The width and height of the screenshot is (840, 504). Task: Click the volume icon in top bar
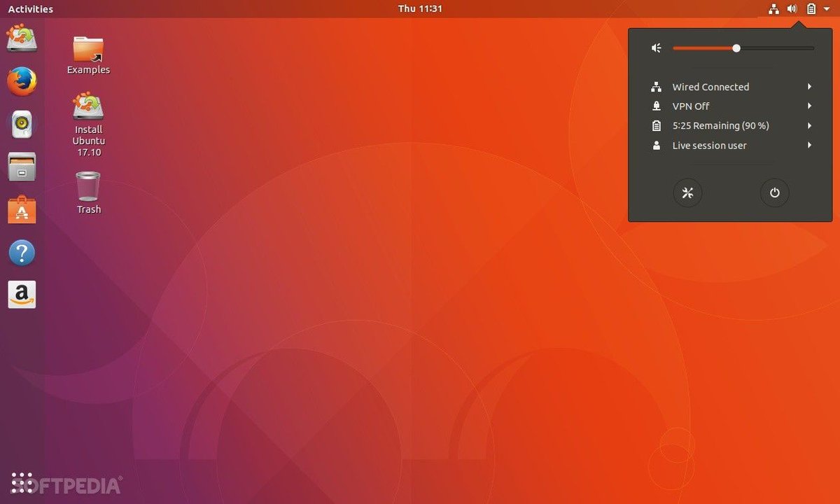click(792, 9)
